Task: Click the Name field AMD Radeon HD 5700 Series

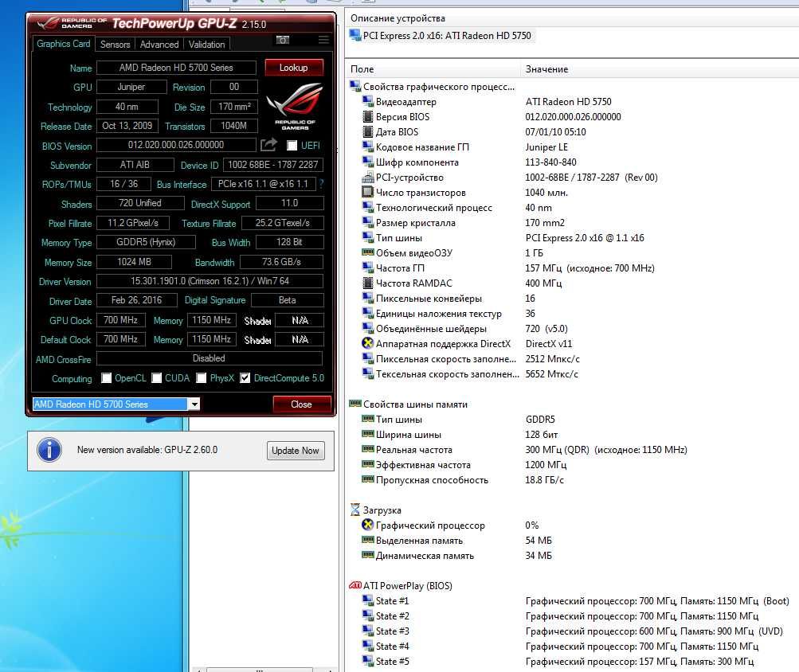Action: pyautogui.click(x=176, y=67)
